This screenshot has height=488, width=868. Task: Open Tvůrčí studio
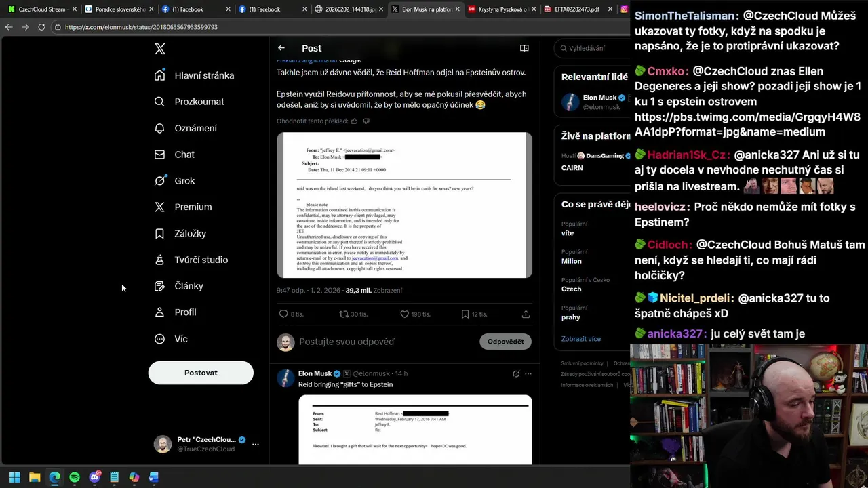click(x=192, y=260)
